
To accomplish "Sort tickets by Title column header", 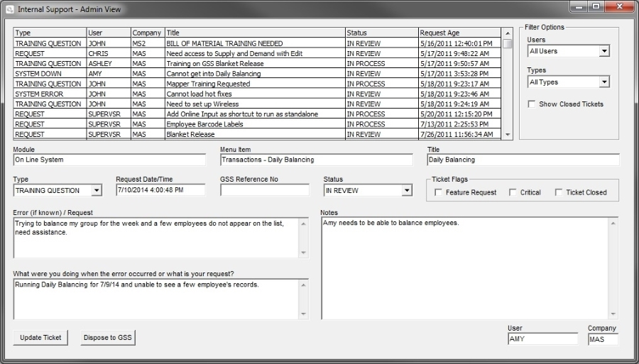I will coord(255,33).
